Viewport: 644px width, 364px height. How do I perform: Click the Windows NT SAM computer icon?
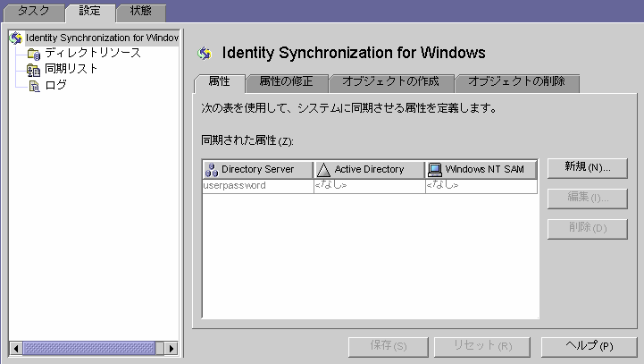coord(434,169)
